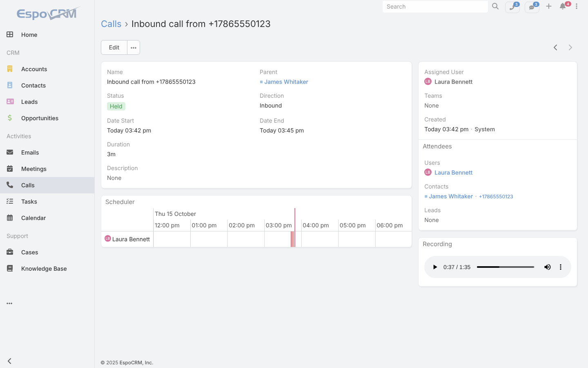Viewport: 588px width, 368px height.
Task: Click the Duration value 3m
Action: [111, 154]
